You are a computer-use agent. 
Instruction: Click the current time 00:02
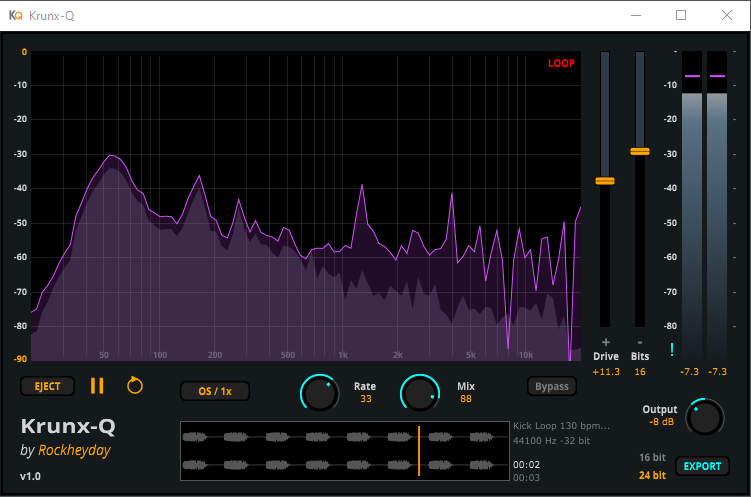point(526,465)
